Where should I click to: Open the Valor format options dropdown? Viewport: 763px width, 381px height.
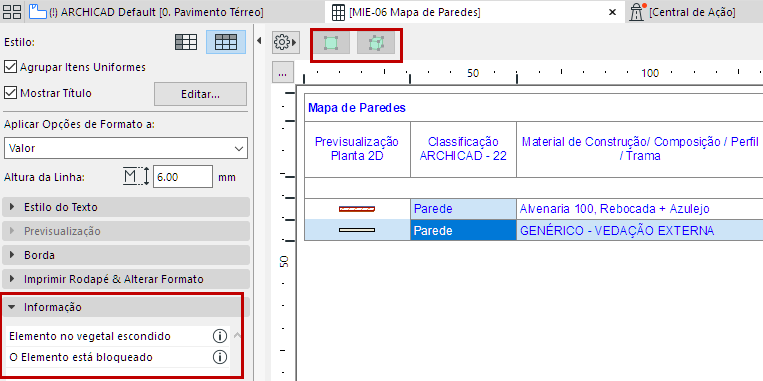[x=126, y=148]
